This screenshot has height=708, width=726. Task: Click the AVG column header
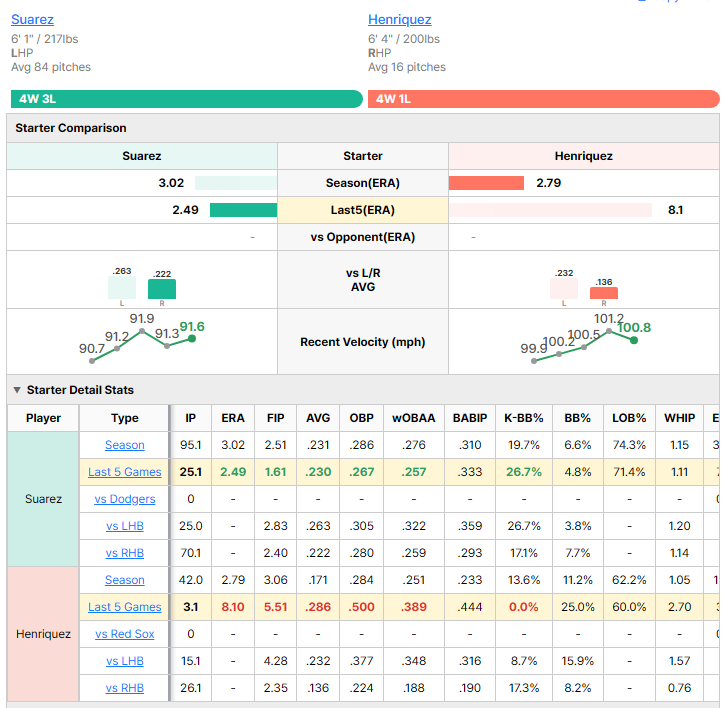tap(318, 418)
